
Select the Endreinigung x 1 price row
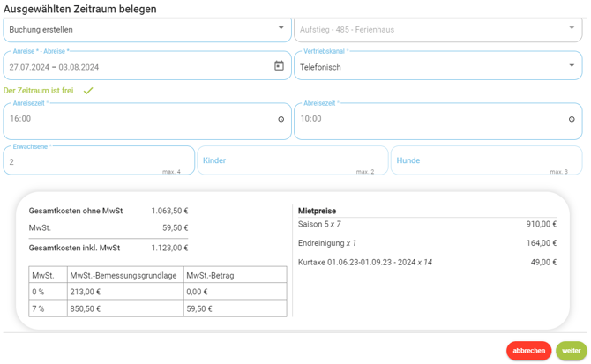pyautogui.click(x=427, y=243)
